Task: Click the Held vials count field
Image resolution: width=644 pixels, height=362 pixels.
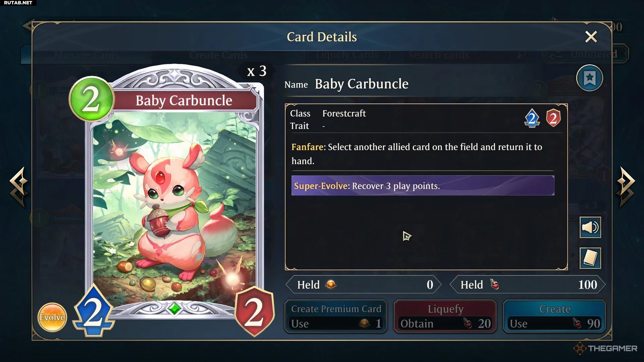Action: pyautogui.click(x=527, y=285)
